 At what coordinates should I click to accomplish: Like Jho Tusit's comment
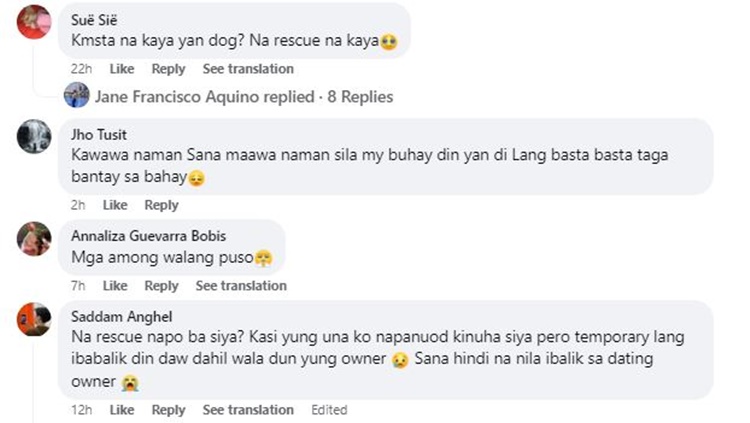(115, 205)
